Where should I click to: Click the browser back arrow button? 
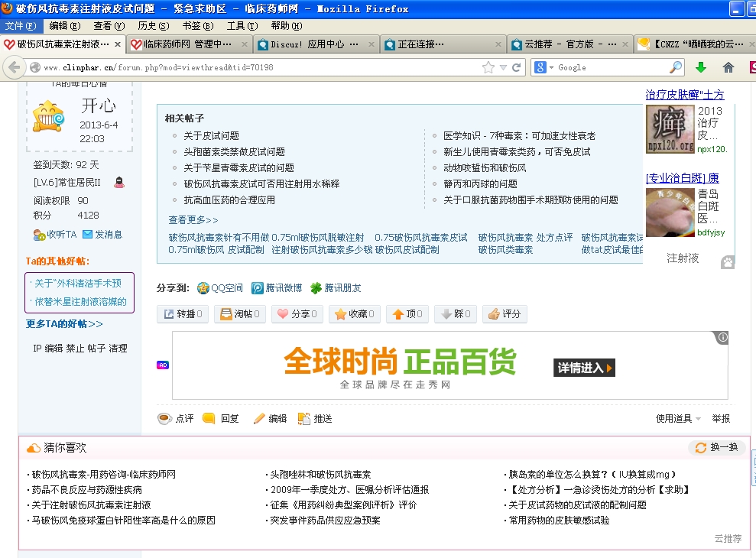pyautogui.click(x=14, y=67)
